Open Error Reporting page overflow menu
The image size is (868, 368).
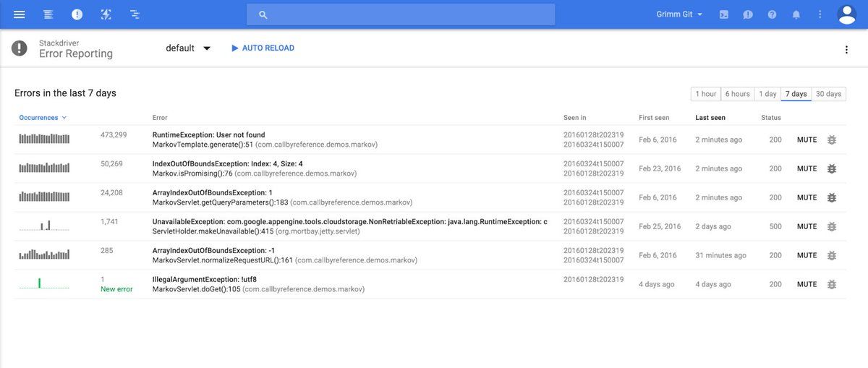tap(846, 49)
